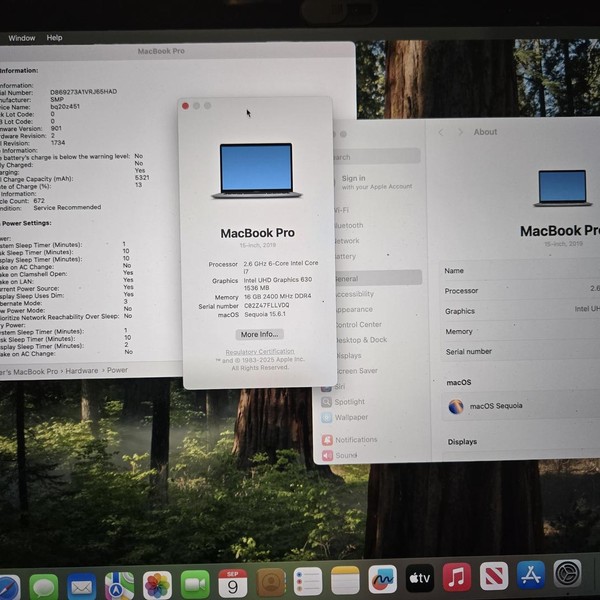Open Safari from the Dock

(x=8, y=587)
